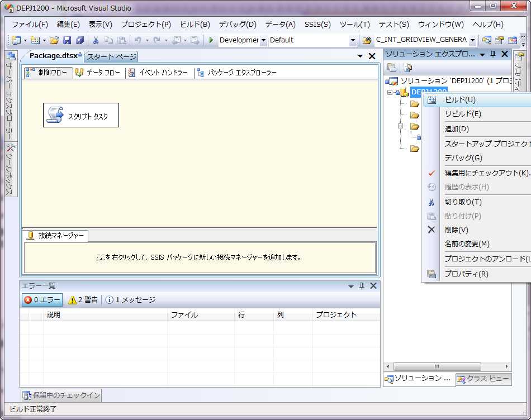
Task: Click the Add New Item toolbar icon
Action: (x=35, y=40)
